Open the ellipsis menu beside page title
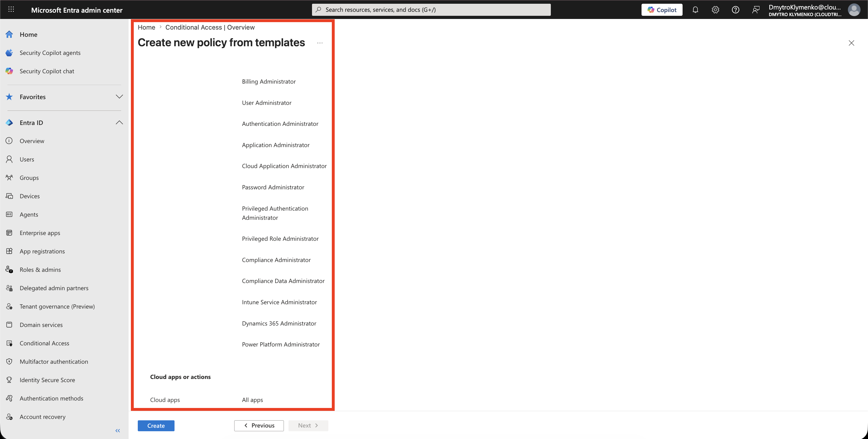Viewport: 868px width, 439px height. tap(320, 43)
